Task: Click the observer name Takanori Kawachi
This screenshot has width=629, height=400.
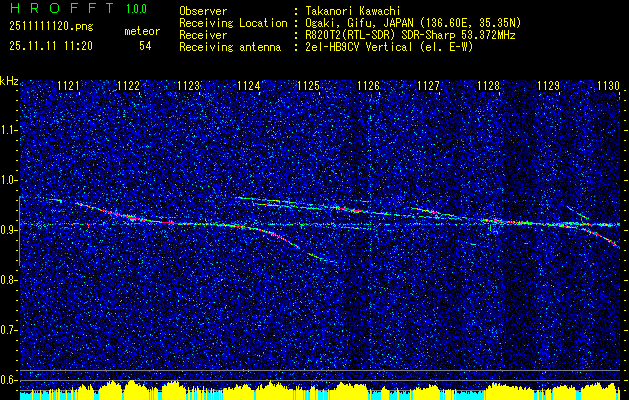Action: point(353,11)
